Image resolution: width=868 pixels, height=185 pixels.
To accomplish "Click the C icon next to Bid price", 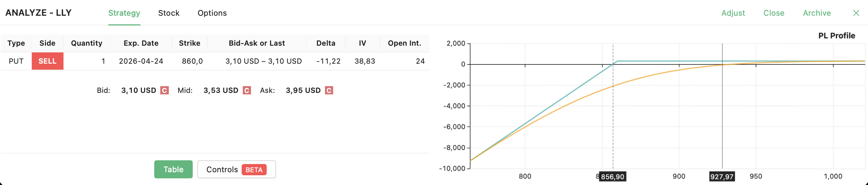I will tap(164, 90).
